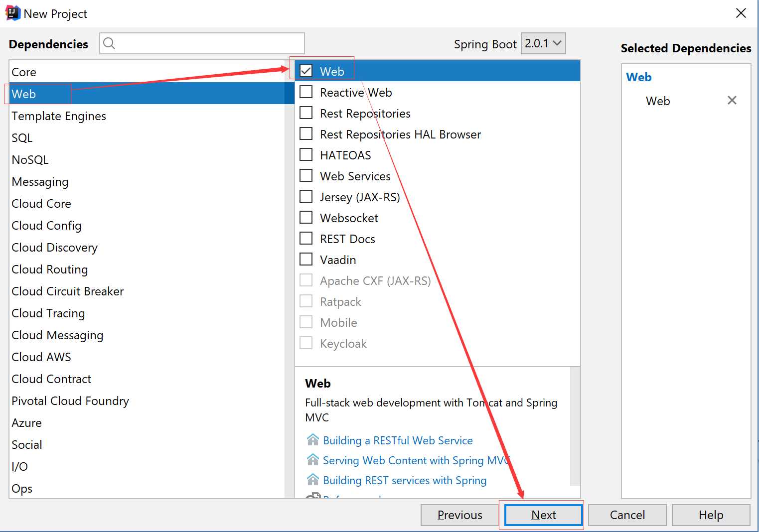Pick the Messaging category
The image size is (759, 532).
pyautogui.click(x=147, y=182)
